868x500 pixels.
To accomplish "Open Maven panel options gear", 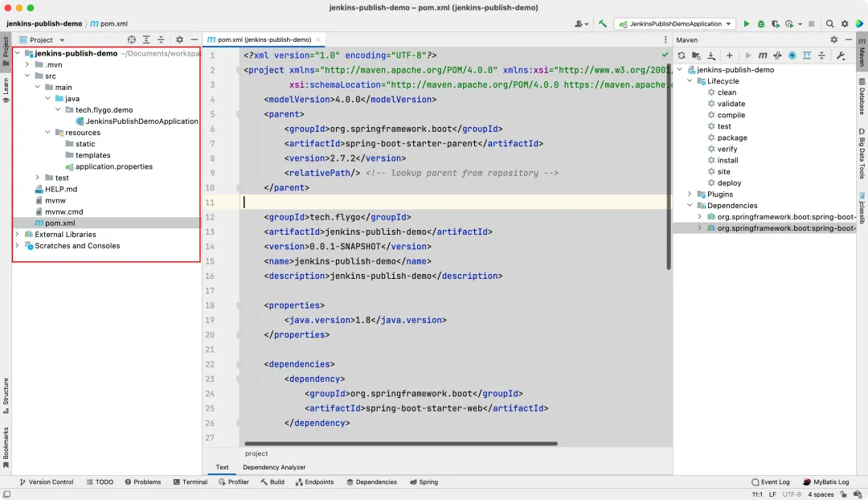I will coord(833,40).
